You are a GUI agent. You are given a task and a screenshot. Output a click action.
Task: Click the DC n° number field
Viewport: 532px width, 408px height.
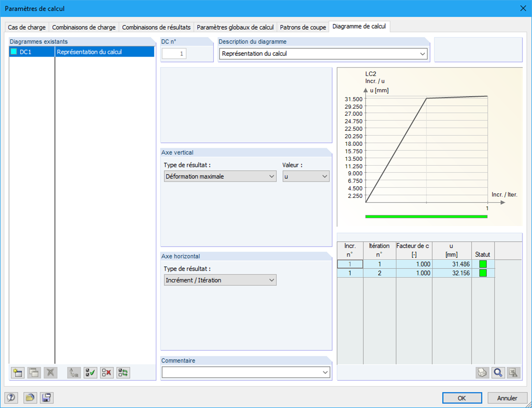click(174, 53)
